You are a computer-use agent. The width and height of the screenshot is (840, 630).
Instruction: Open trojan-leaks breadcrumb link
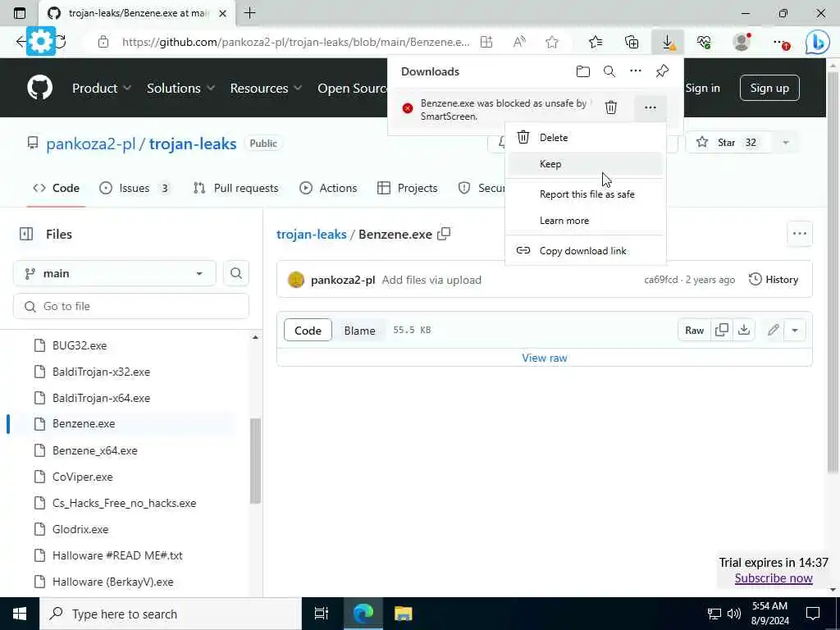[x=311, y=234]
